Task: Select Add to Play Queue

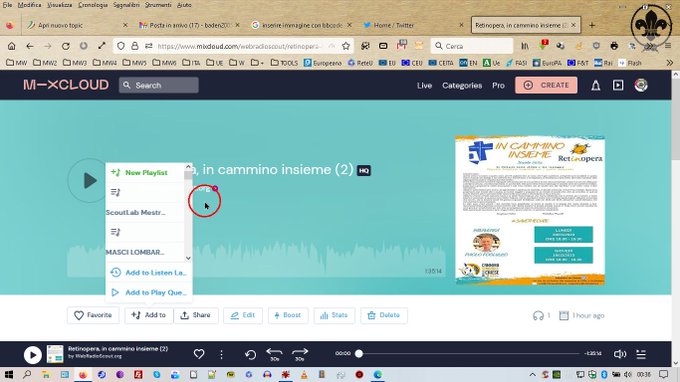Action: 149,292
